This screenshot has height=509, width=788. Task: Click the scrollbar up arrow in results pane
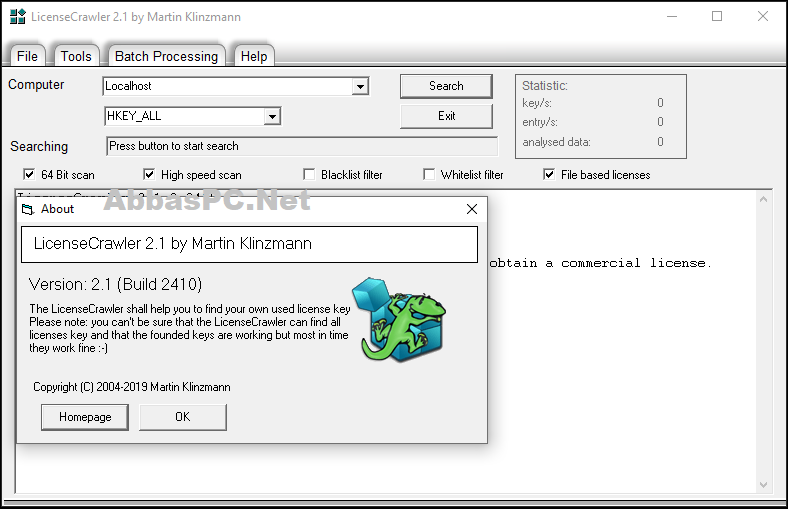[x=763, y=199]
